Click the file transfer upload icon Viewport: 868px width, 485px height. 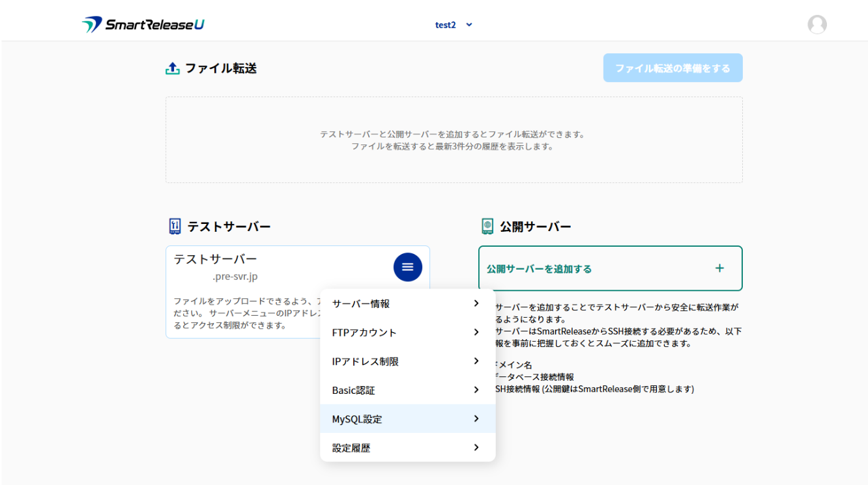coord(172,68)
